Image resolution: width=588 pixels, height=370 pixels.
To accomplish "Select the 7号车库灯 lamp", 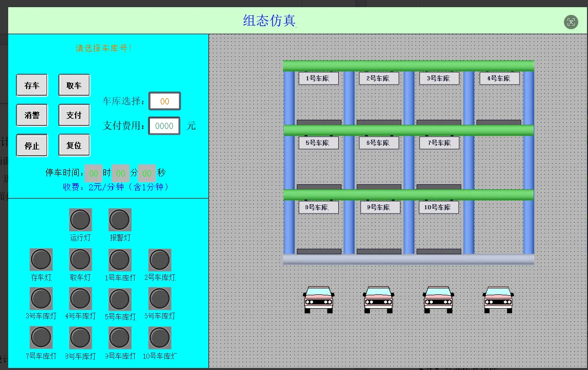I will tap(41, 337).
